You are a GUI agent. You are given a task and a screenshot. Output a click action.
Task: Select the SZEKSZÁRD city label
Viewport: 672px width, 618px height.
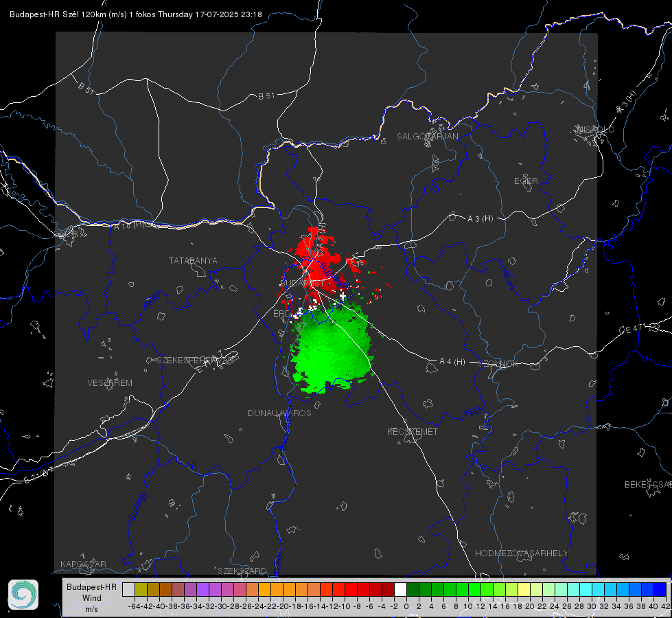[x=242, y=571]
